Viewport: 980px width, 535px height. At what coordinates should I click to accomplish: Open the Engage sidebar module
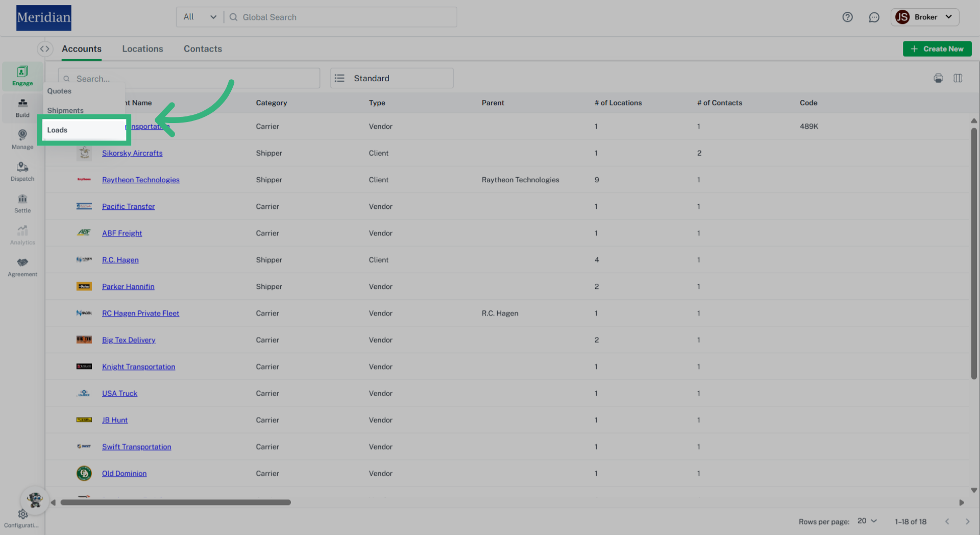[x=22, y=76]
